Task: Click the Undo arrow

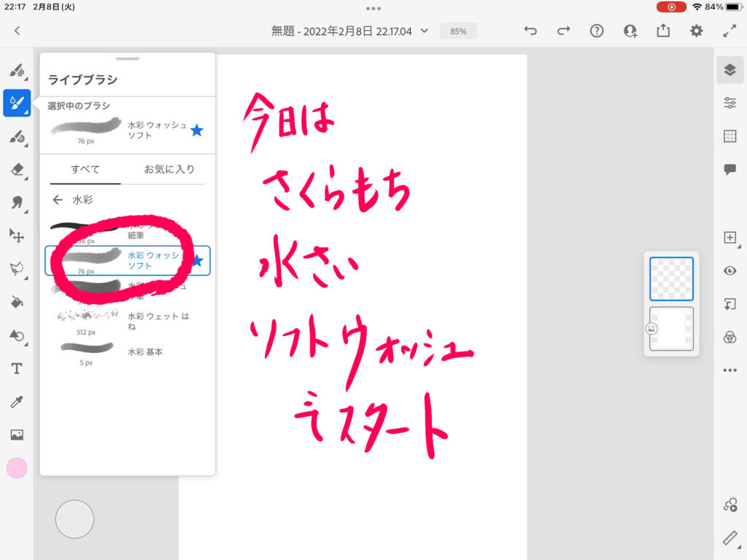Action: [530, 31]
